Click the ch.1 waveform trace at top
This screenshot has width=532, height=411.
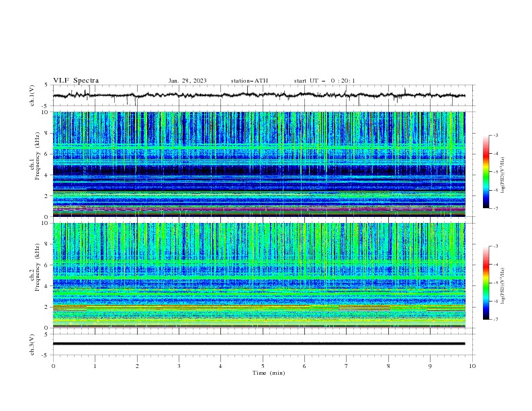[x=259, y=95]
